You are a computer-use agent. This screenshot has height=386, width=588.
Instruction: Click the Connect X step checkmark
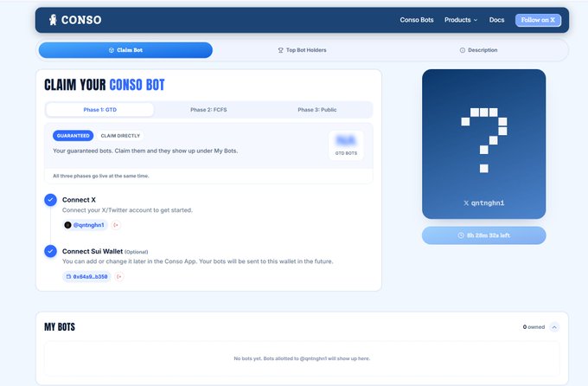[51, 200]
